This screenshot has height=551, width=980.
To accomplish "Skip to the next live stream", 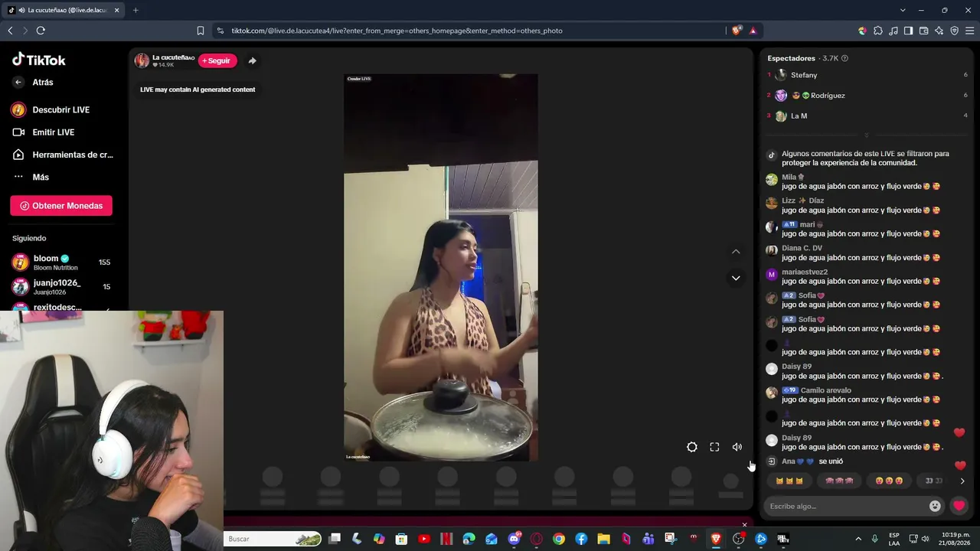I will (x=736, y=278).
